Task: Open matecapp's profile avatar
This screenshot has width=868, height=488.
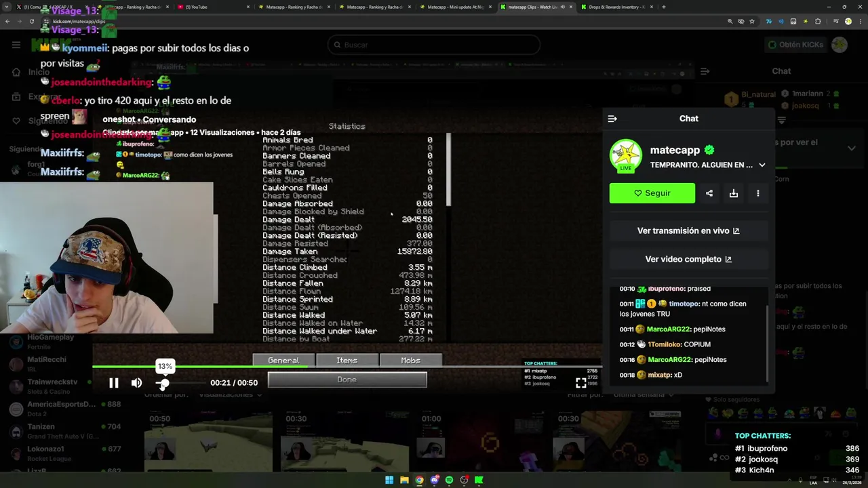Action: pyautogui.click(x=625, y=156)
